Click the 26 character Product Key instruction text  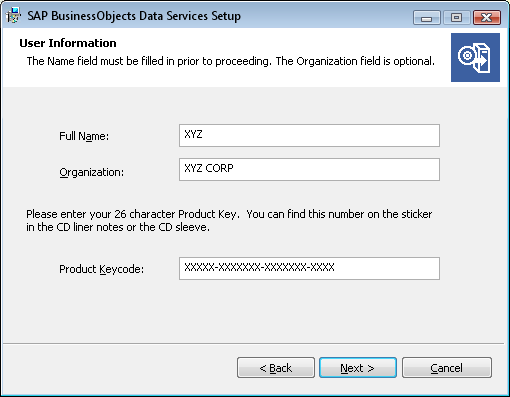[x=229, y=220]
